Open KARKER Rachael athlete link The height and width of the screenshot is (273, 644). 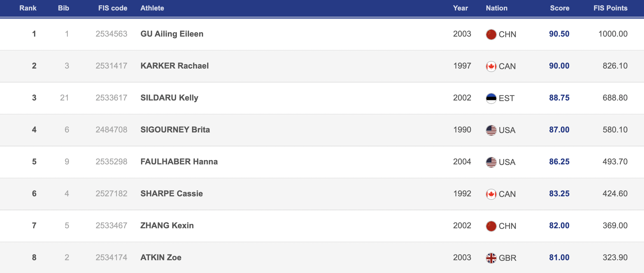175,66
